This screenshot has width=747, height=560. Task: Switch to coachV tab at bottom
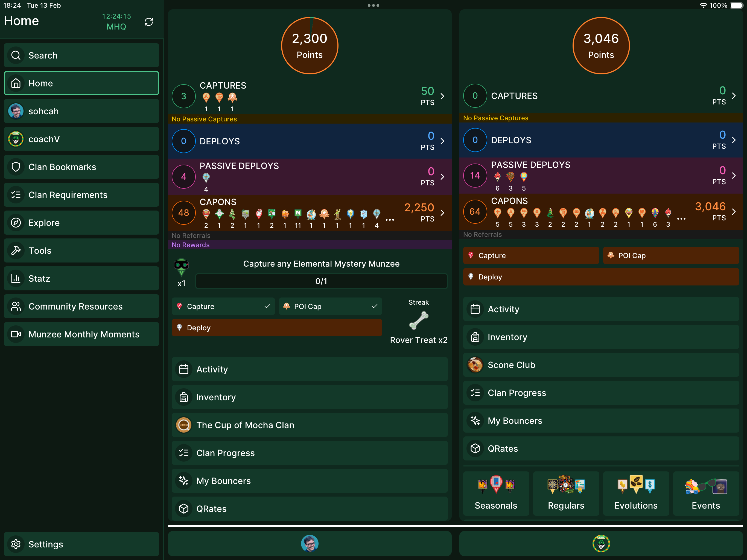click(601, 543)
